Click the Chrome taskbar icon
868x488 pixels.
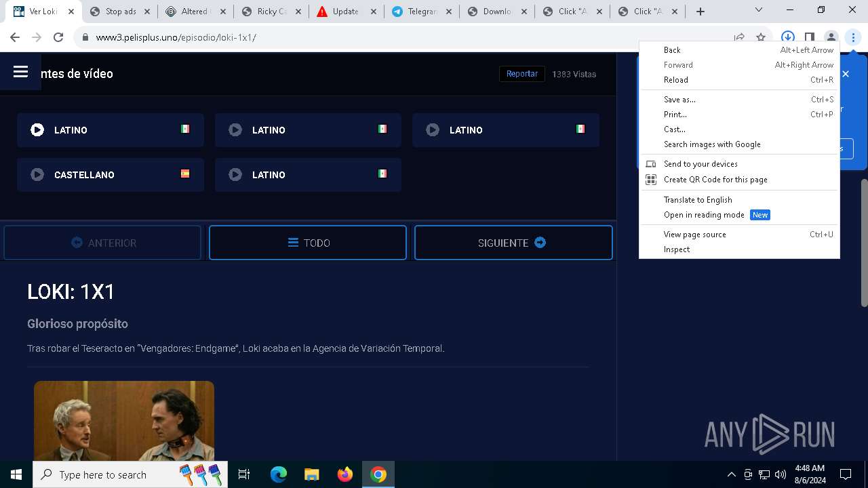pyautogui.click(x=378, y=474)
